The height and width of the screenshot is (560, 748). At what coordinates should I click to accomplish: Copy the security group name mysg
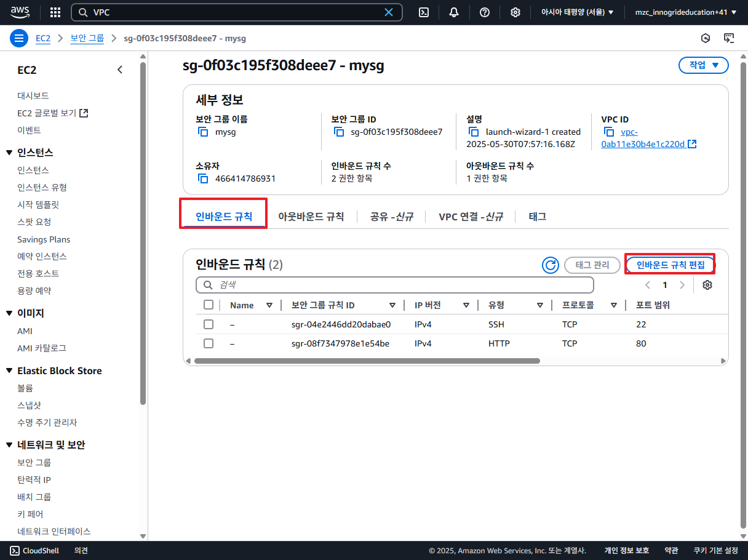(x=203, y=132)
